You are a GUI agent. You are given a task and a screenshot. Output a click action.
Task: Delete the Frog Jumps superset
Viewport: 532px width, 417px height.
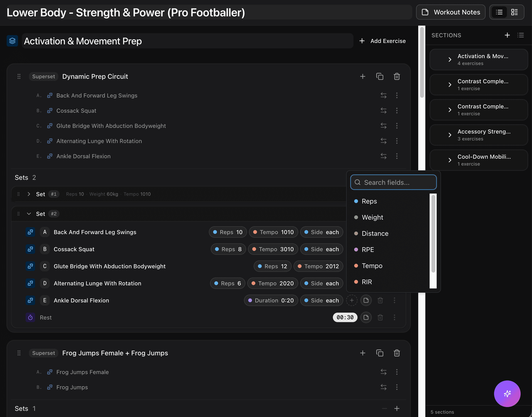click(397, 353)
